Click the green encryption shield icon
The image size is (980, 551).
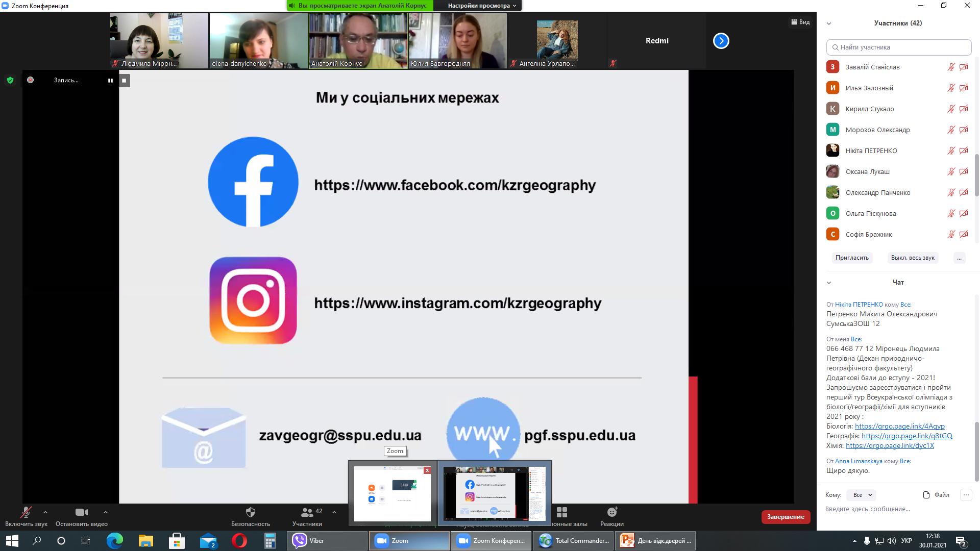click(x=10, y=80)
